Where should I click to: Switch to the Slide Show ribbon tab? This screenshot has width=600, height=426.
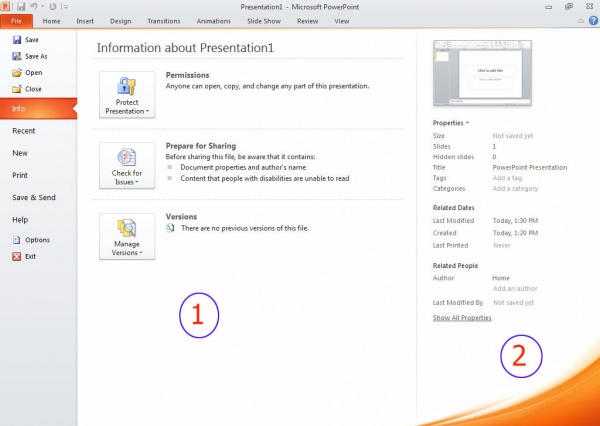(264, 21)
